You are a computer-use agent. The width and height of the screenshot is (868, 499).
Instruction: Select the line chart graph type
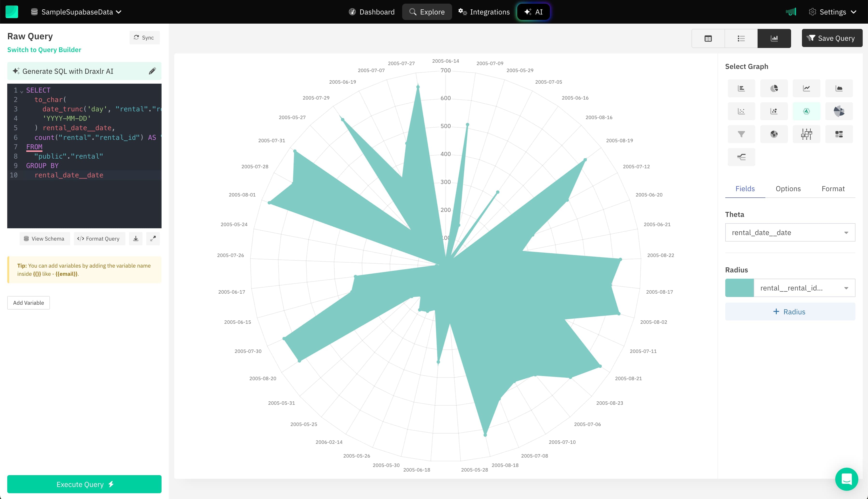[806, 88]
